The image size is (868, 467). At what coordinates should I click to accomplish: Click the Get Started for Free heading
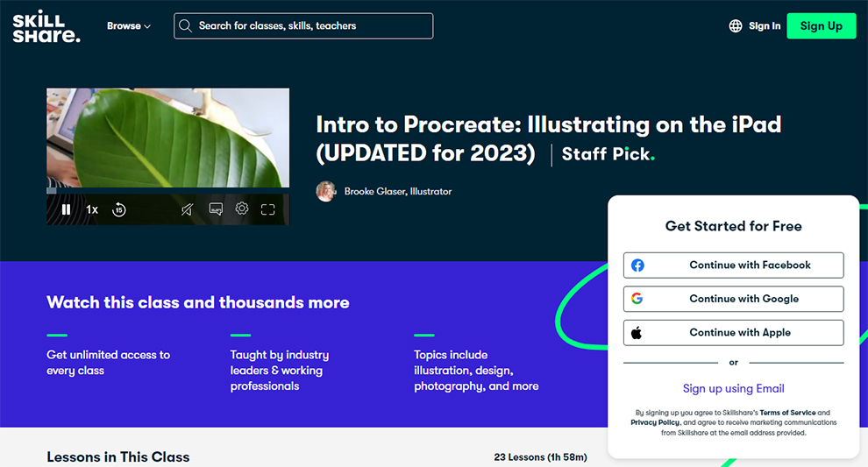[x=734, y=226]
